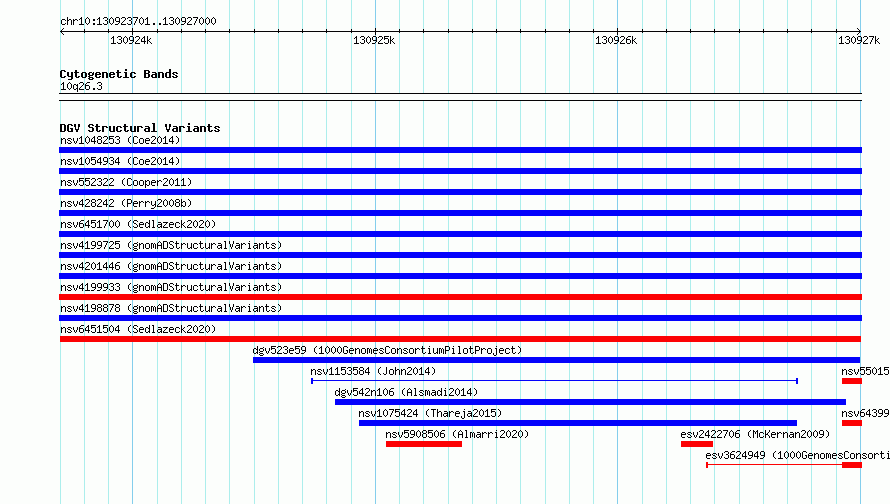Image resolution: width=890 pixels, height=504 pixels.
Task: Click the blue bar under nsv4198878
Action: pos(460,318)
